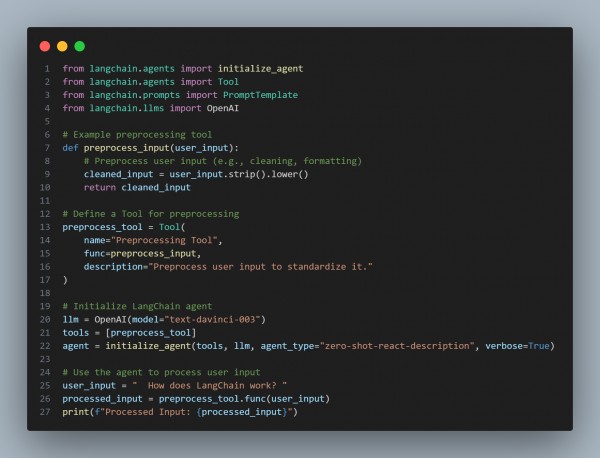Image resolution: width=600 pixels, height=458 pixels.
Task: Click 'PromptTemplate' on line 3
Action: tap(261, 95)
